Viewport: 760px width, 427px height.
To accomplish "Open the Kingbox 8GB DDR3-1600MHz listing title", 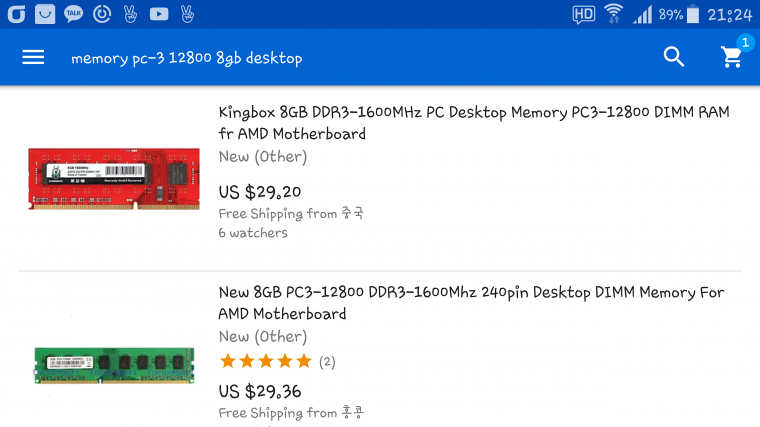I will tap(474, 123).
